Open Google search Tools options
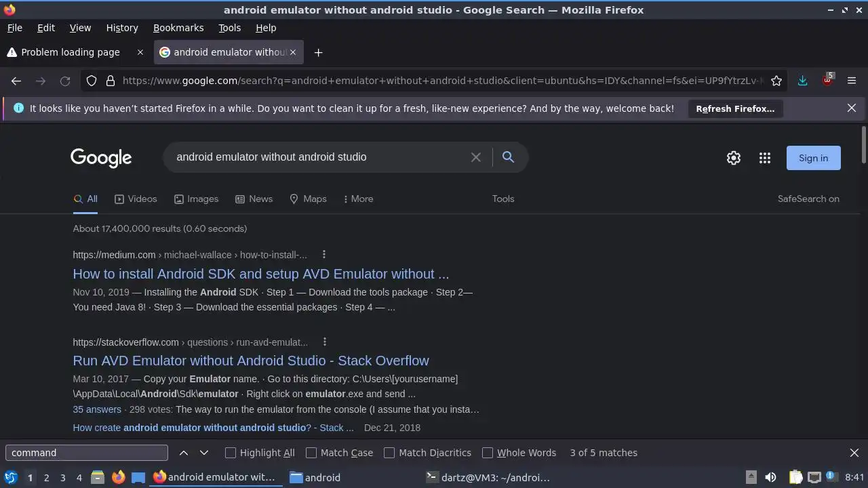This screenshot has width=868, height=488. [x=503, y=199]
